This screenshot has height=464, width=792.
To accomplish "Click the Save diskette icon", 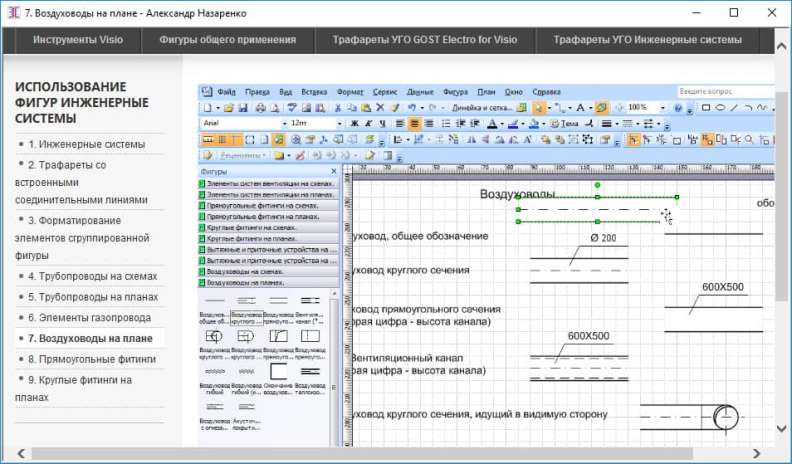I will coord(243,108).
